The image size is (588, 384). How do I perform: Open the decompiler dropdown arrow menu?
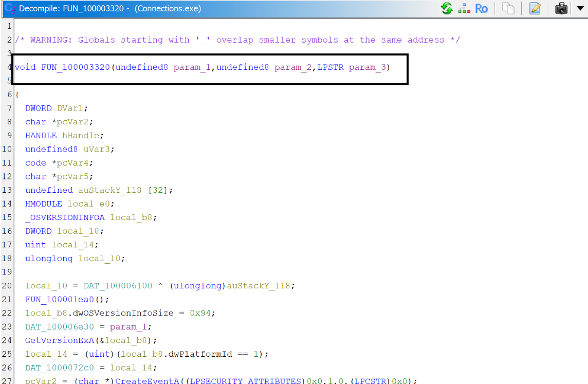click(580, 8)
